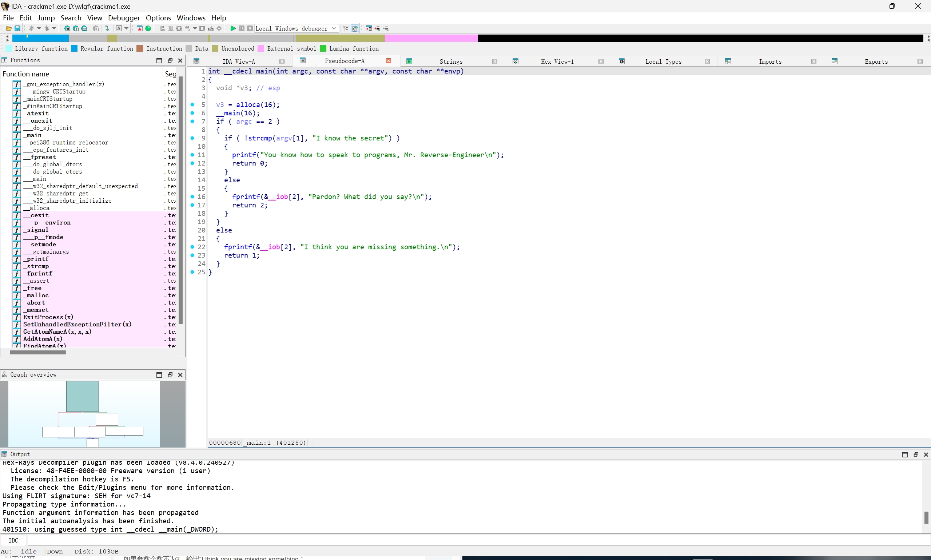This screenshot has height=560, width=931.
Task: Switch to the Imports tab
Action: pyautogui.click(x=770, y=61)
